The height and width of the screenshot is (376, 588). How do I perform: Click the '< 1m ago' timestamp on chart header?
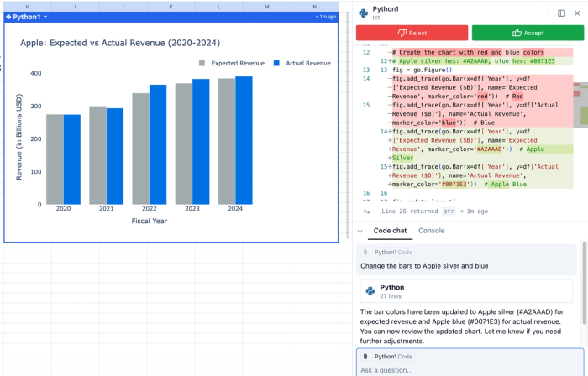tap(326, 17)
